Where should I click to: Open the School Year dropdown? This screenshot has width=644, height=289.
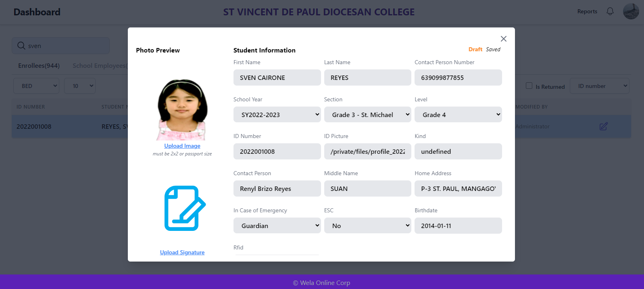coord(277,115)
